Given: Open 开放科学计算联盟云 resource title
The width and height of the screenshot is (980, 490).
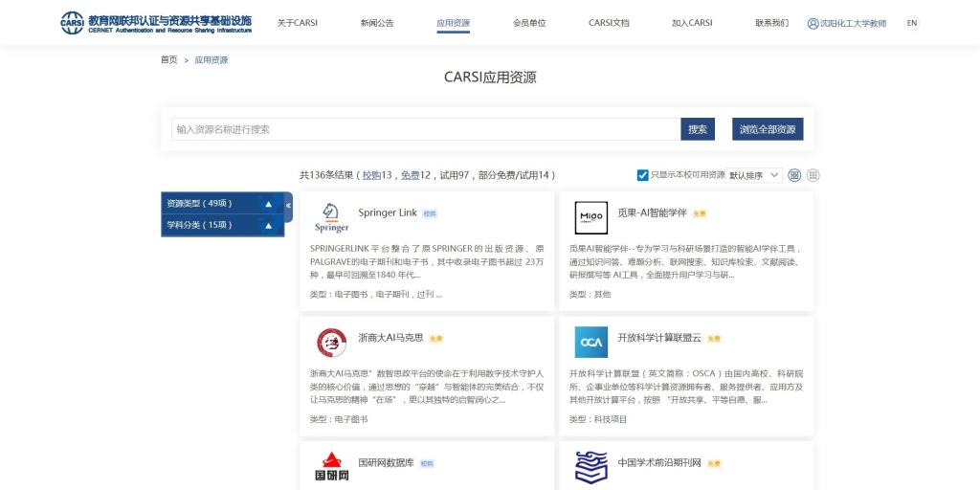Looking at the screenshot, I should click(x=659, y=338).
